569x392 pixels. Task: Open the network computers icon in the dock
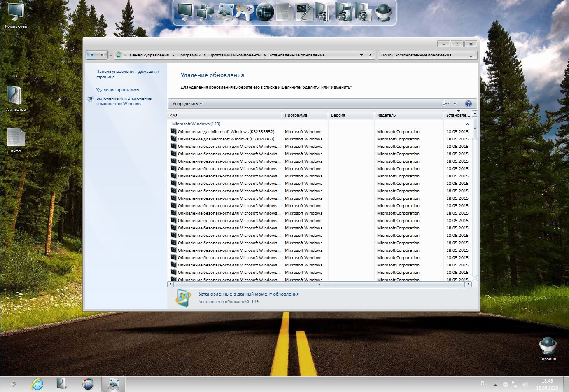(x=205, y=12)
